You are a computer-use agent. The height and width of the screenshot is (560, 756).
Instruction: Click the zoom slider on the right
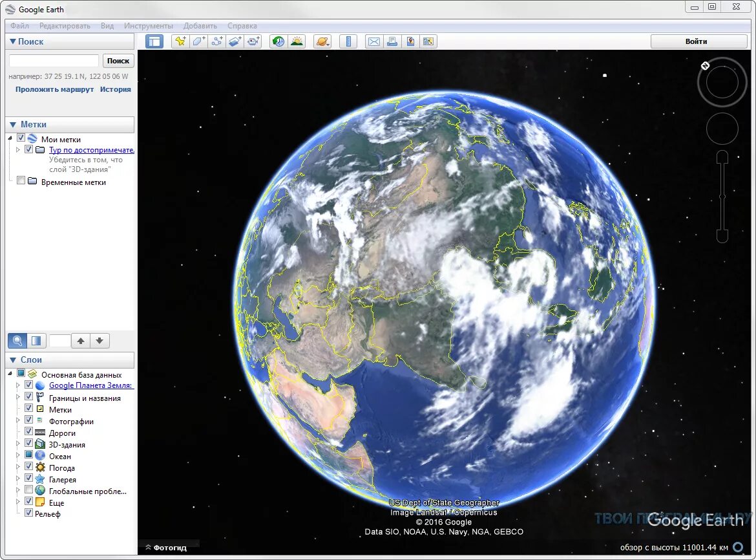722,197
